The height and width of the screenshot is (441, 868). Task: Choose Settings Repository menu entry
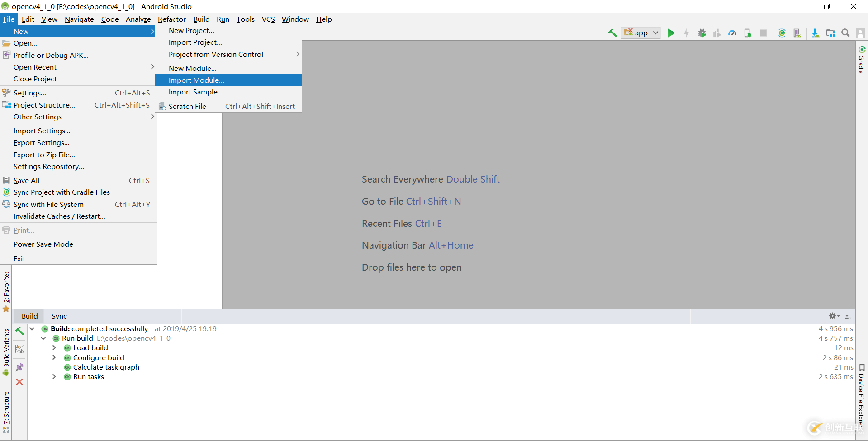[78, 166]
